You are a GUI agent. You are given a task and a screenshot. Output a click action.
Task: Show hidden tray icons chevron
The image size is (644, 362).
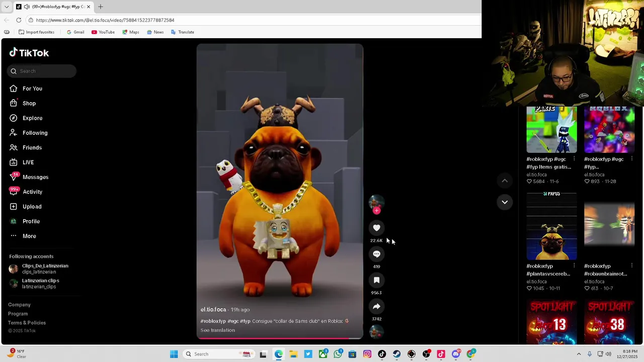pyautogui.click(x=579, y=354)
